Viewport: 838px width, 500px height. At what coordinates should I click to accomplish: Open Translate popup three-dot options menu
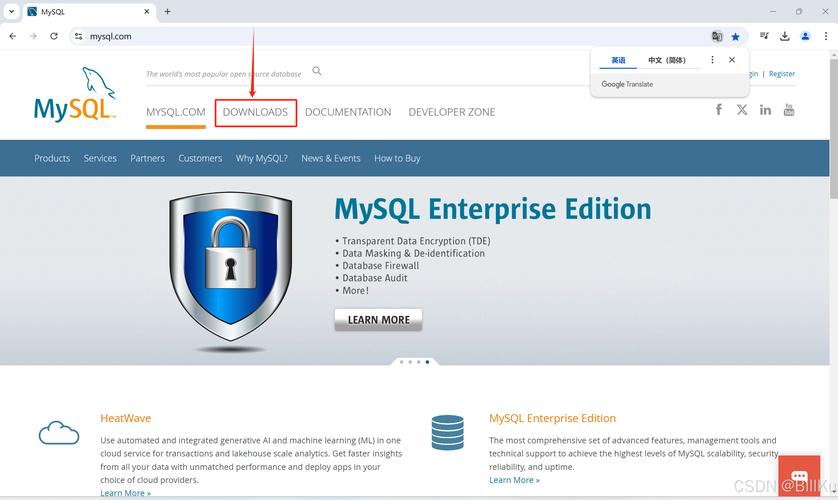coord(712,60)
